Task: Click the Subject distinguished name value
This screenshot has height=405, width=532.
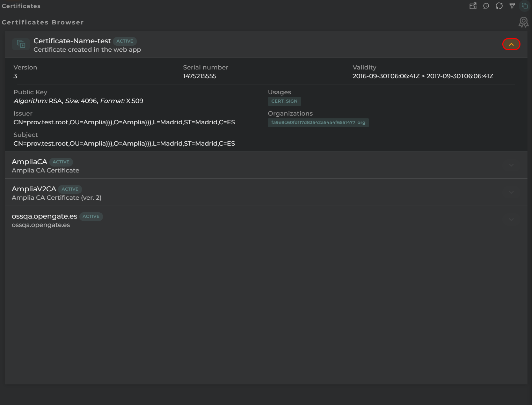Action: click(124, 143)
